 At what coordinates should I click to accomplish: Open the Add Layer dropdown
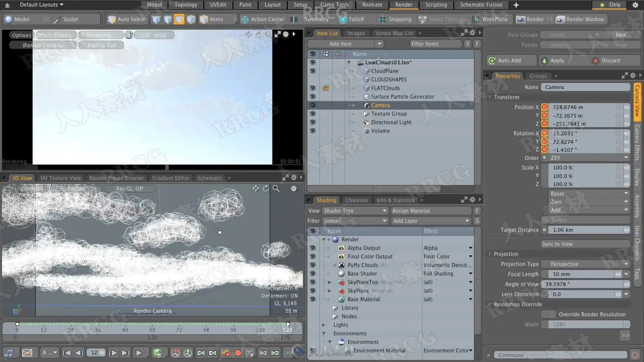431,221
